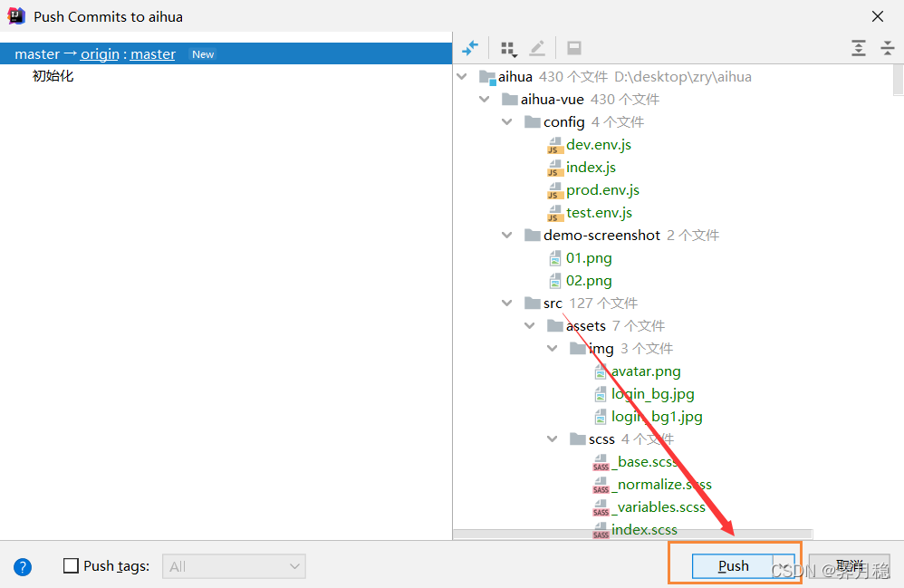Click the Edit Source pencil icon
The height and width of the screenshot is (588, 904).
click(537, 48)
